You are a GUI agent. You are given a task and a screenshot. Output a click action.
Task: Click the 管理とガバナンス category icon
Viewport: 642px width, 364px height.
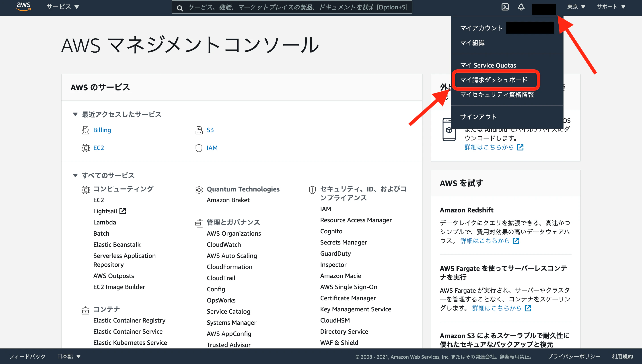199,223
